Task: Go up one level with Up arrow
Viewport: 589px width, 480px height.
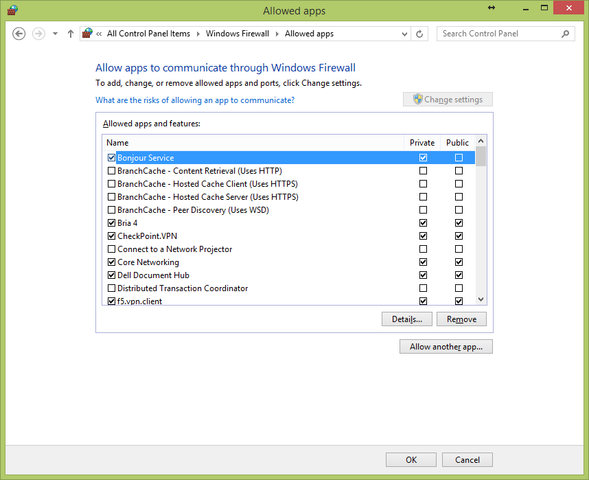Action: (x=70, y=34)
